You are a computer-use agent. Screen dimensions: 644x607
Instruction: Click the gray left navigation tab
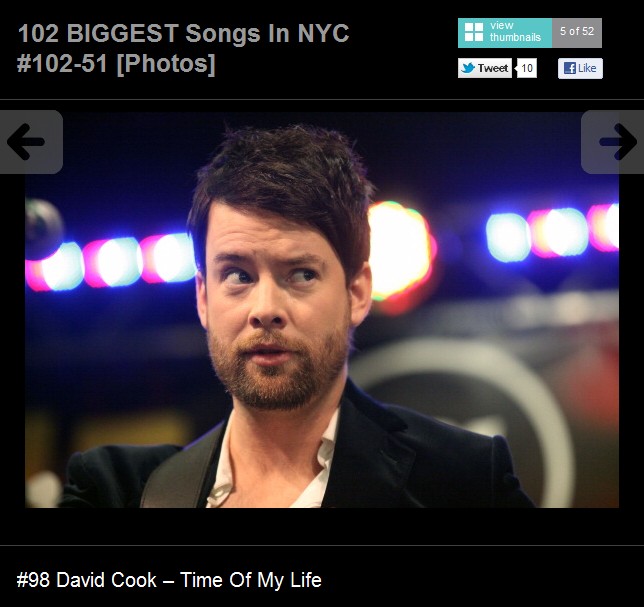[x=31, y=142]
